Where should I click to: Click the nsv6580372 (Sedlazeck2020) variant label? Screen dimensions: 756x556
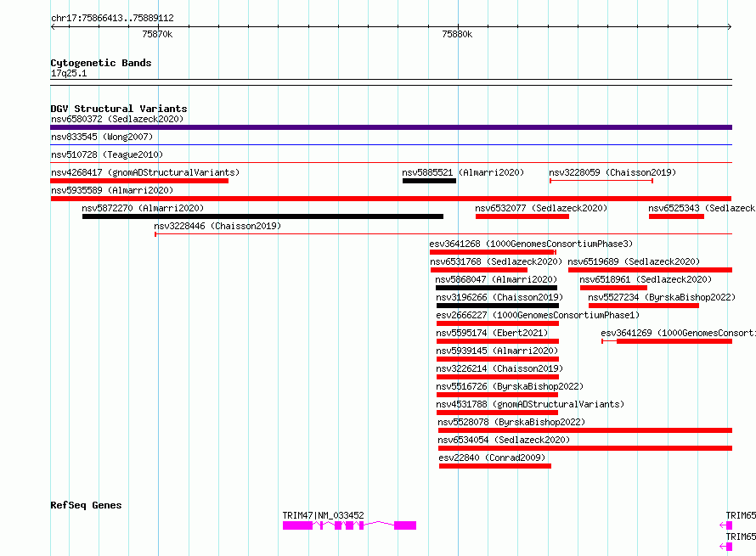click(117, 119)
